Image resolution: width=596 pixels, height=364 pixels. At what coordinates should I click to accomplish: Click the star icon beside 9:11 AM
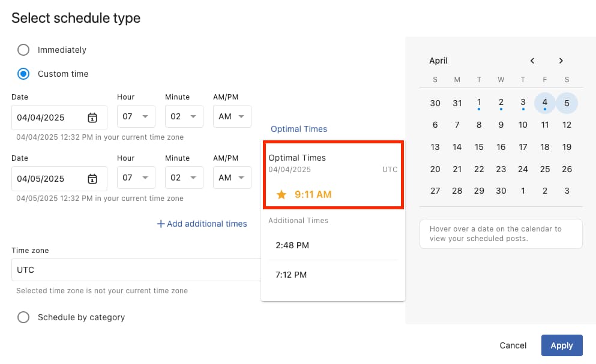[x=281, y=194]
